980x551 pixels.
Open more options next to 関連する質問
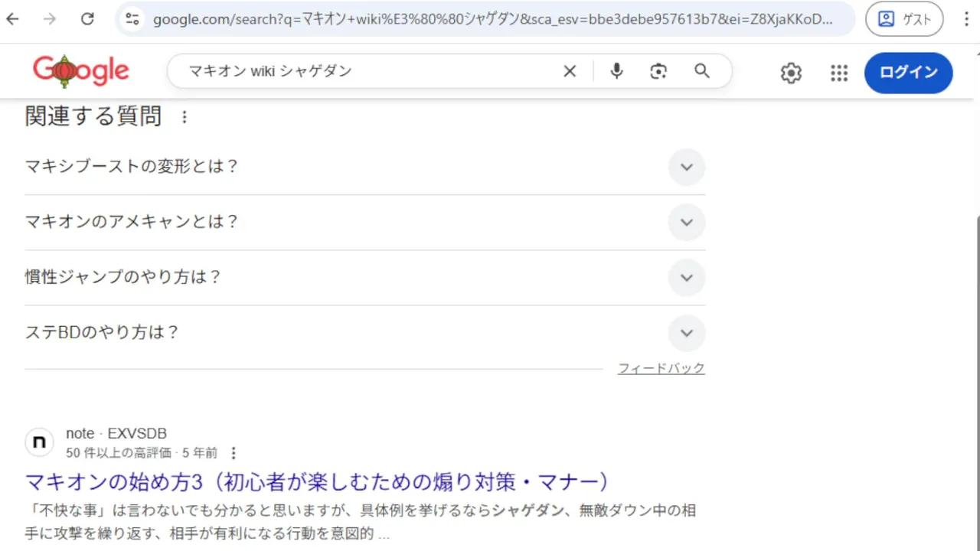[x=184, y=117]
